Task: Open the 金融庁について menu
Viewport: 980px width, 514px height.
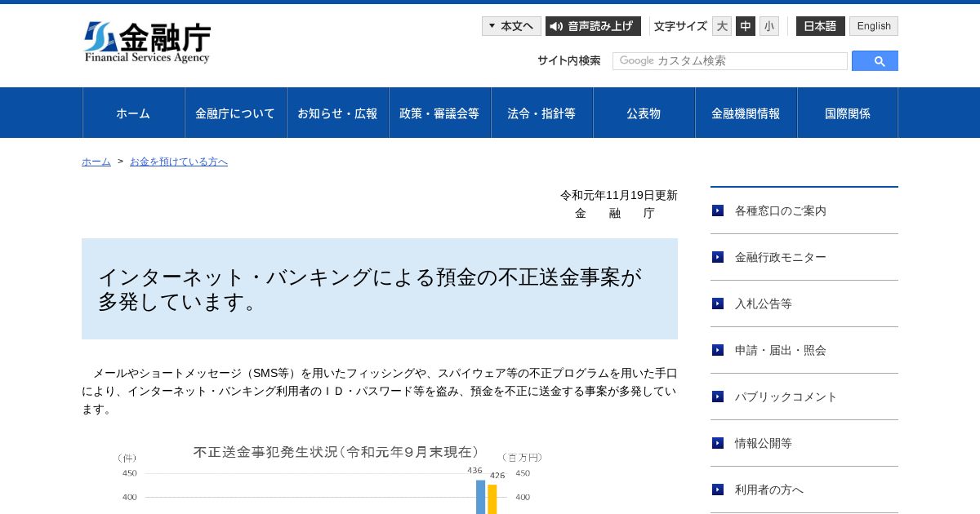Action: (236, 113)
